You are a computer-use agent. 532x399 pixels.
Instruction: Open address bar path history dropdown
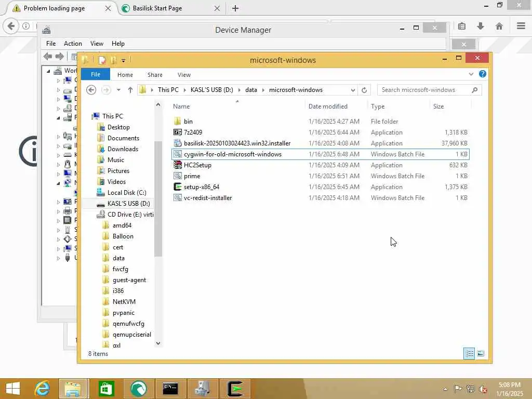point(353,90)
